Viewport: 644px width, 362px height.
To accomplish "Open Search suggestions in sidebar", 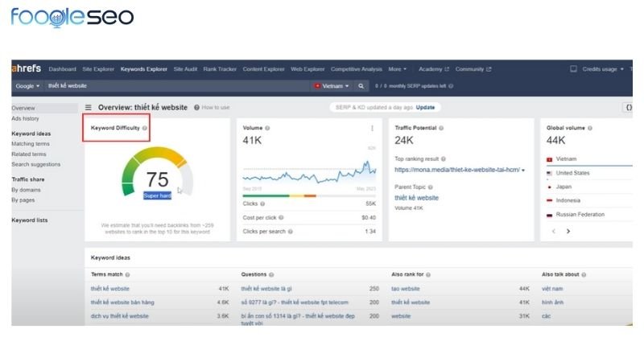I will click(x=35, y=165).
